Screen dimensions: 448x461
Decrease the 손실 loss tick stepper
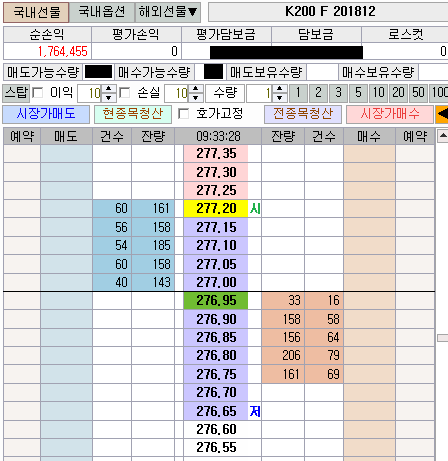point(196,98)
